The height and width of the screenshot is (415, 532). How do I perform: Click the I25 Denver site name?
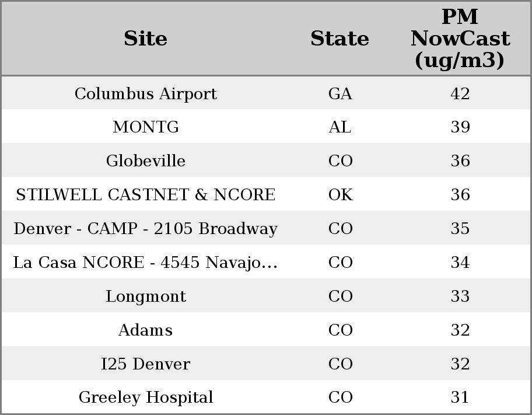tap(146, 364)
